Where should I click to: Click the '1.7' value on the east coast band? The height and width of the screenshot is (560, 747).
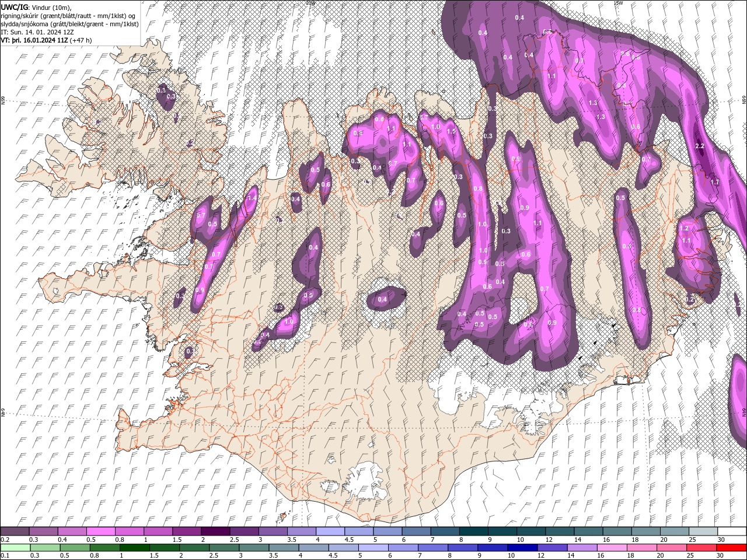click(714, 183)
